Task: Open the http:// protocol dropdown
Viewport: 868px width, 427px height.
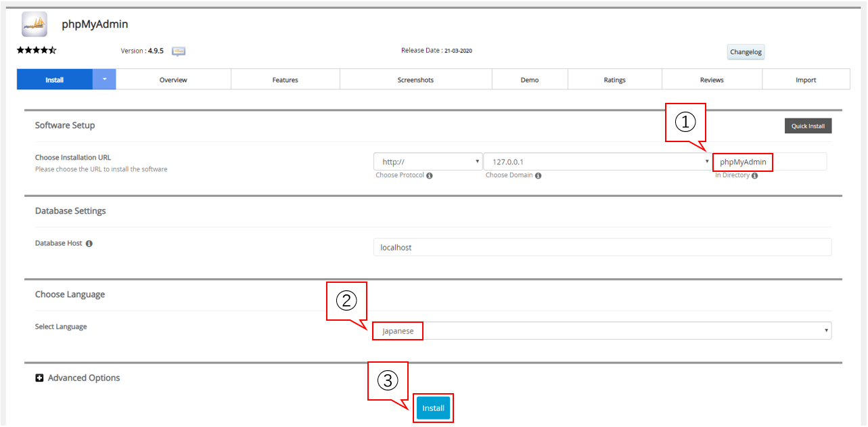Action: tap(428, 162)
